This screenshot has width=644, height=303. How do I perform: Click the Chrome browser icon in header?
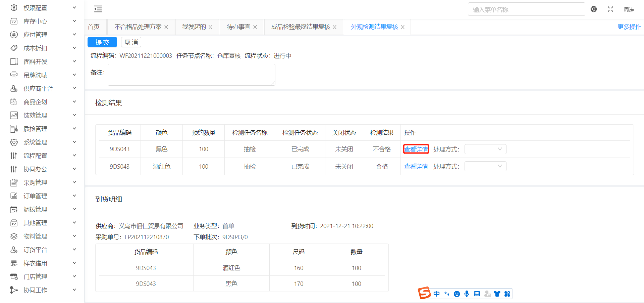coord(593,9)
